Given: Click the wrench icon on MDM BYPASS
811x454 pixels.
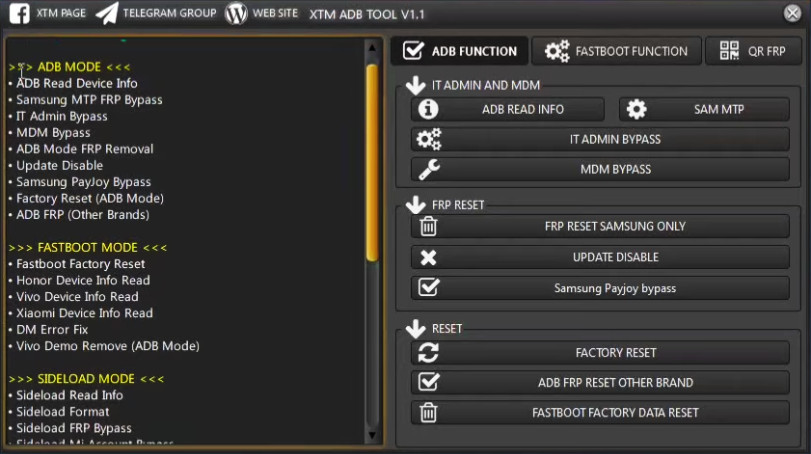Looking at the screenshot, I should point(429,169).
